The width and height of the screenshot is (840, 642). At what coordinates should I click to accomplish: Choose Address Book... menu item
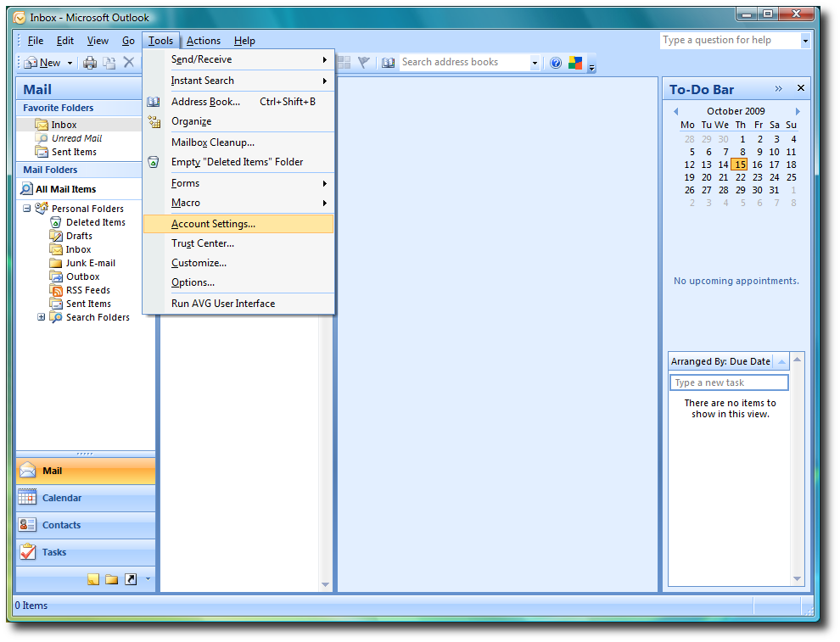(239, 102)
